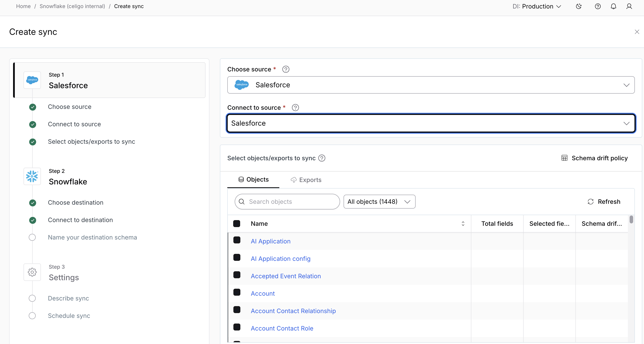644x344 pixels.
Task: Click Name your destination schema step
Action: 92,238
